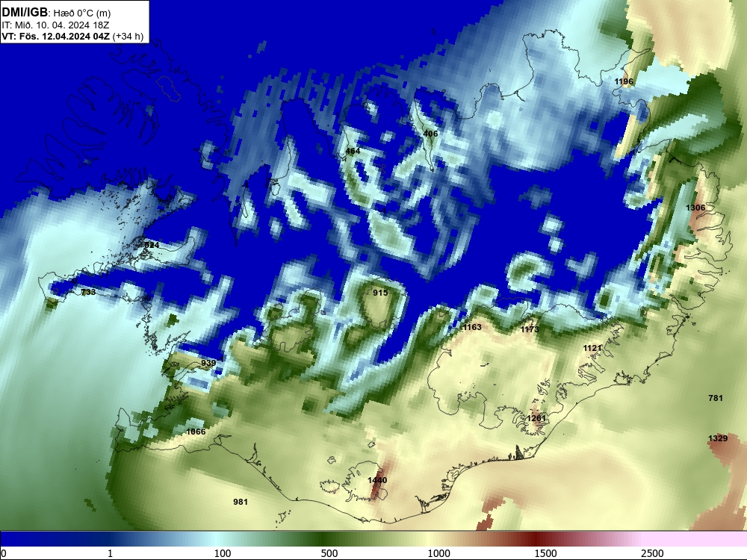Click the 2500 label on the colour scale
The image size is (747, 560).
point(652,553)
